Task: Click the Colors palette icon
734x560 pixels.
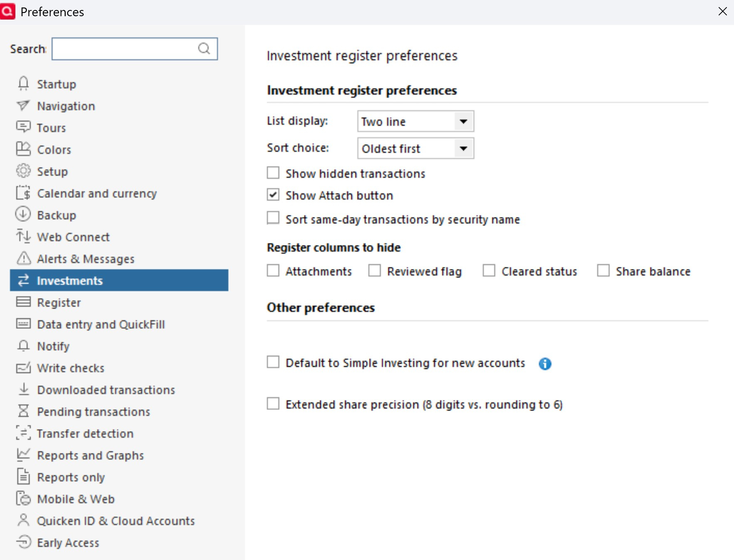Action: [24, 149]
